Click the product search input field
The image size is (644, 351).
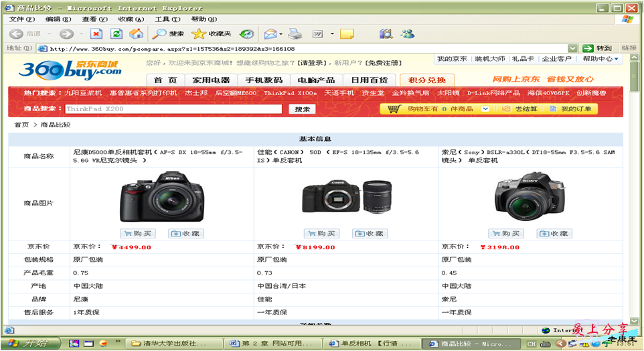pyautogui.click(x=173, y=109)
